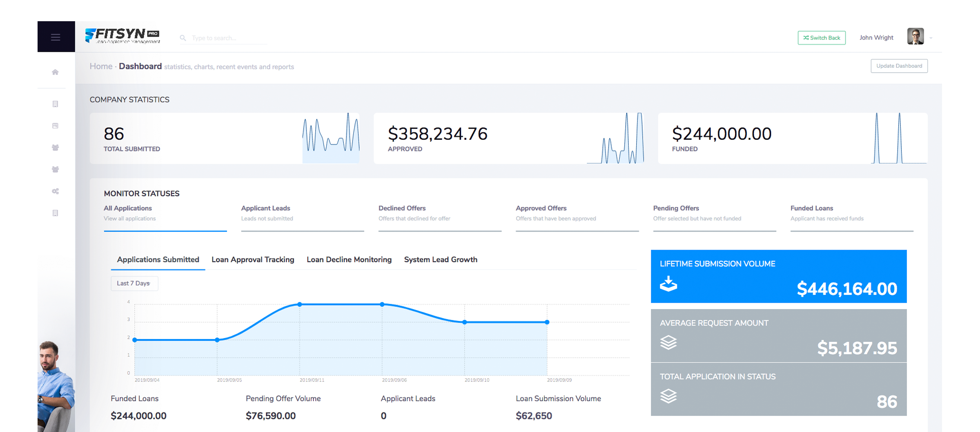Switch to the Applicant Leads status tab

pyautogui.click(x=265, y=208)
